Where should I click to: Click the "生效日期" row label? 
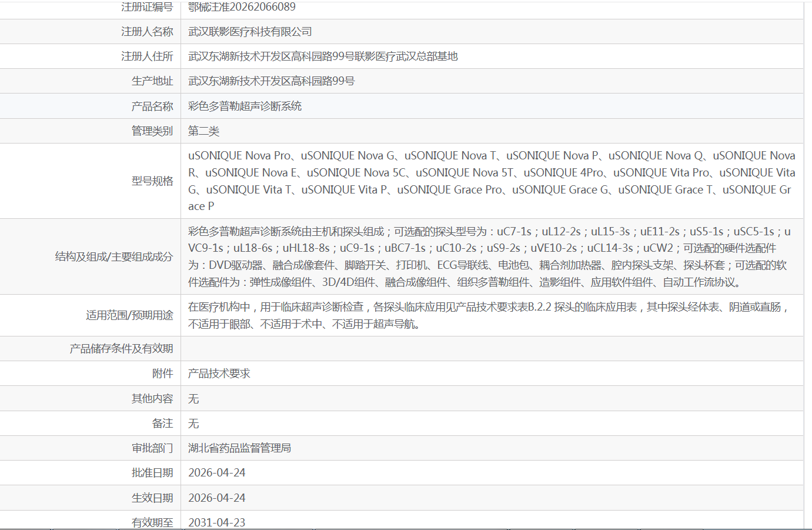click(x=152, y=498)
